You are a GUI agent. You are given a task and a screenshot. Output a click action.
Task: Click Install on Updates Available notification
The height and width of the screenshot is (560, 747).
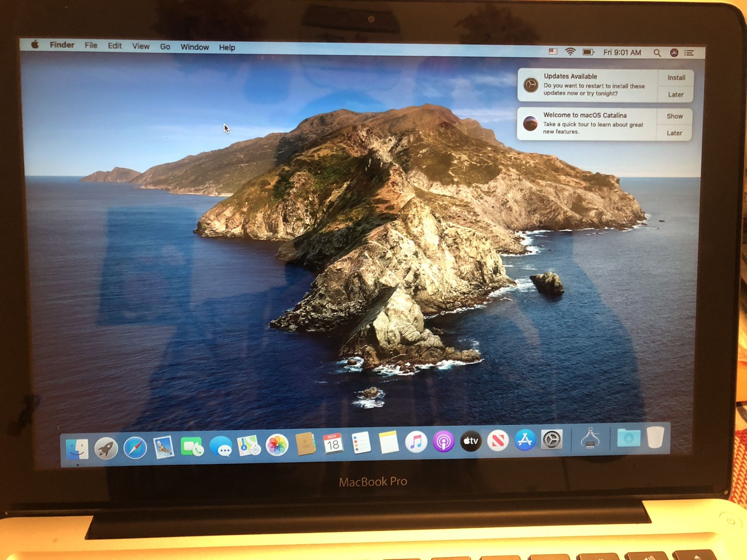click(x=676, y=78)
